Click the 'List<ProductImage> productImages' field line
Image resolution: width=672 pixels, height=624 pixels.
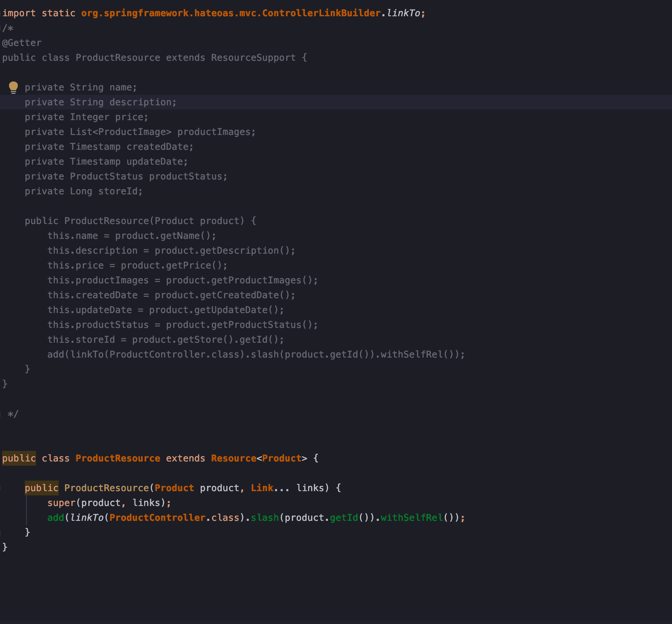click(x=140, y=132)
